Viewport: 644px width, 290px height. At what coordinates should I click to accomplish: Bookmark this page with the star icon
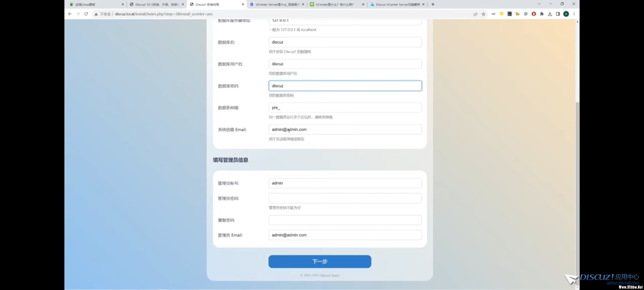point(484,14)
